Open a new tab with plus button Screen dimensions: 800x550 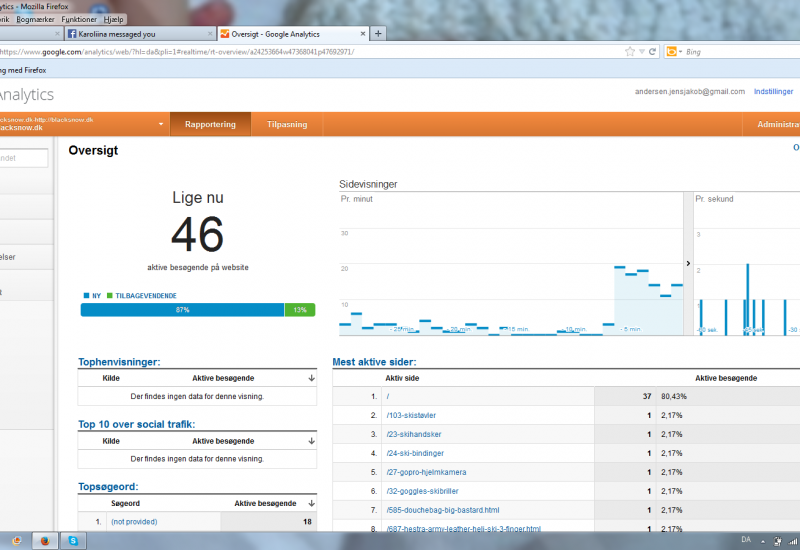coord(378,33)
